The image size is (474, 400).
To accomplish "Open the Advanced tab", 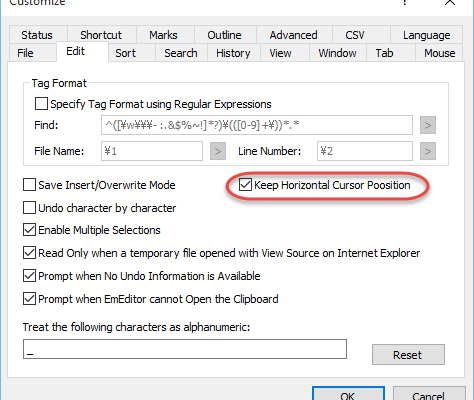I will click(294, 35).
